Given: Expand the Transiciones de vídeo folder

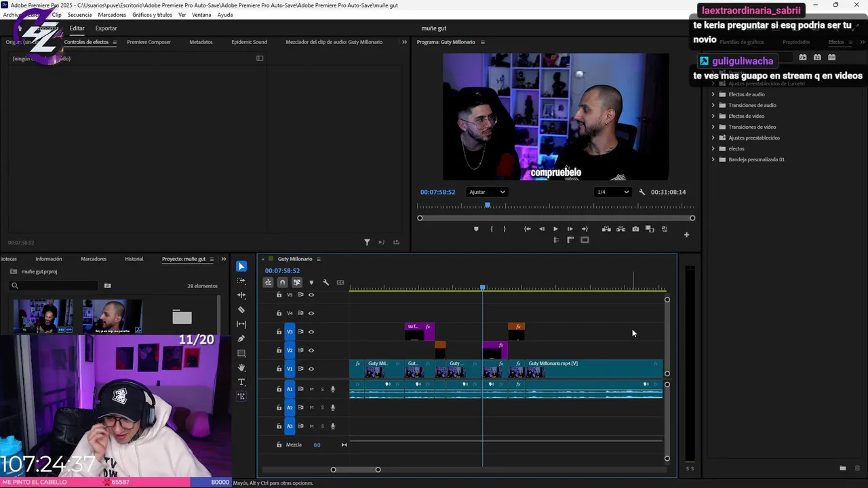Looking at the screenshot, I should [x=713, y=127].
